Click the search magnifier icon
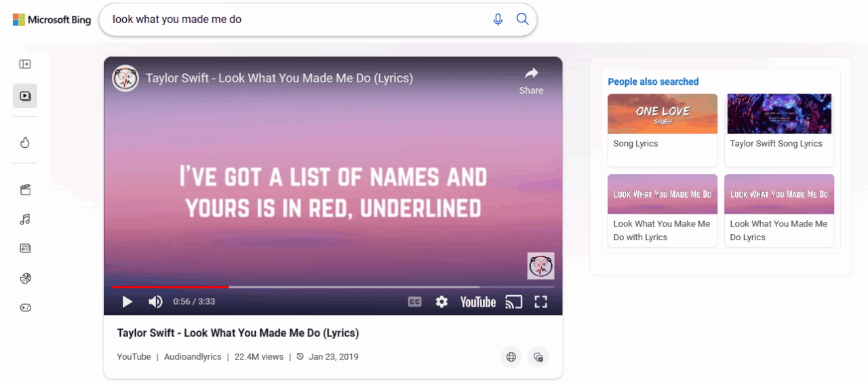 pyautogui.click(x=522, y=19)
